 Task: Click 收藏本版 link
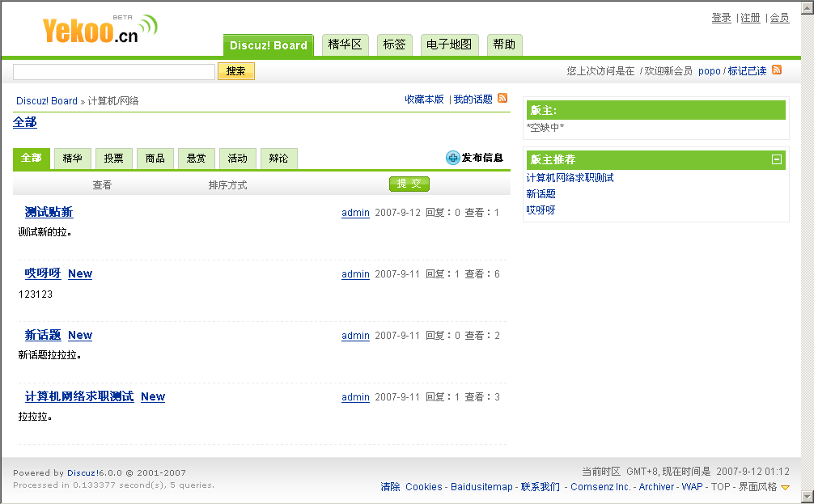coord(424,100)
